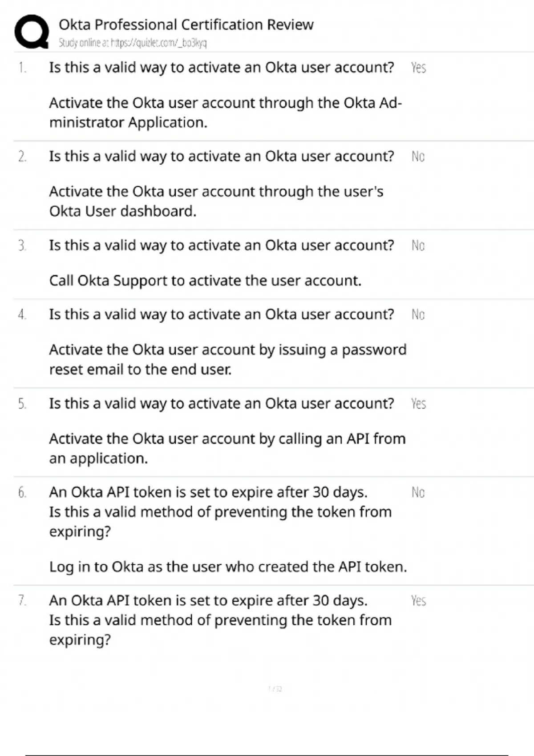Click the page number indicator at bottom

pyautogui.click(x=275, y=689)
